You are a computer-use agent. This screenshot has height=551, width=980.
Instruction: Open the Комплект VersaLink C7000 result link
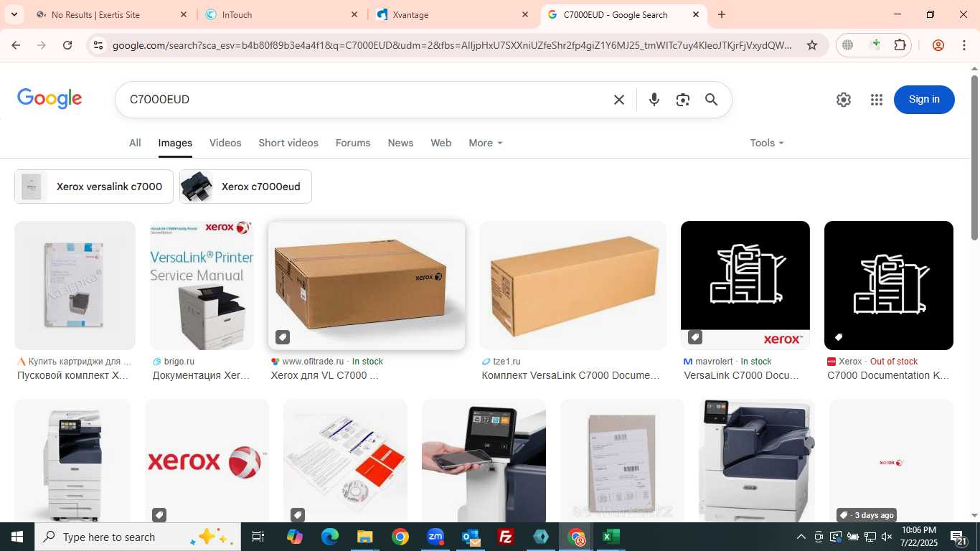570,375
